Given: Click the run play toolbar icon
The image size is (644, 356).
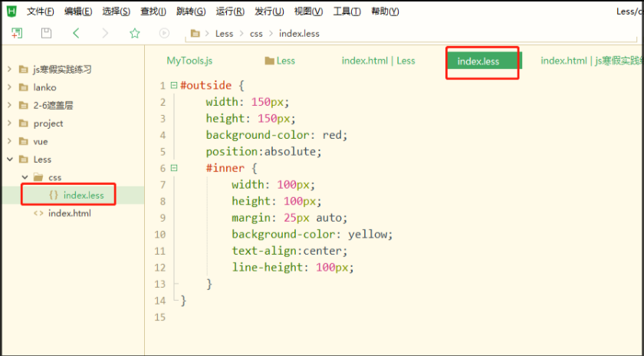Looking at the screenshot, I should click(164, 33).
